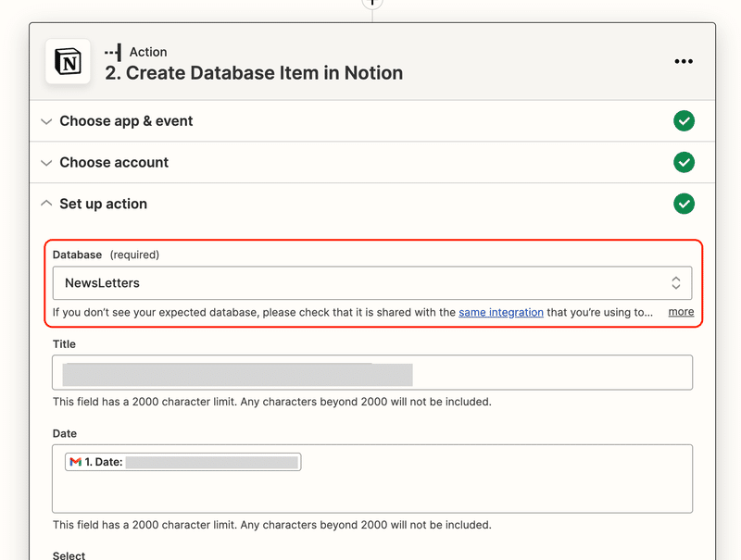Open the Database dropdown showing NewsLetters
Image resolution: width=741 pixels, height=560 pixels.
372,283
